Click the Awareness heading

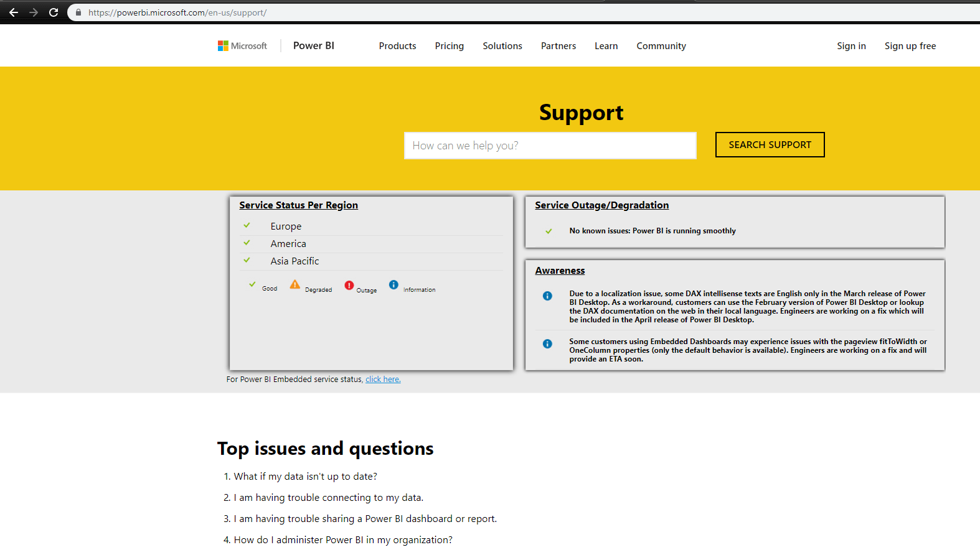point(560,271)
